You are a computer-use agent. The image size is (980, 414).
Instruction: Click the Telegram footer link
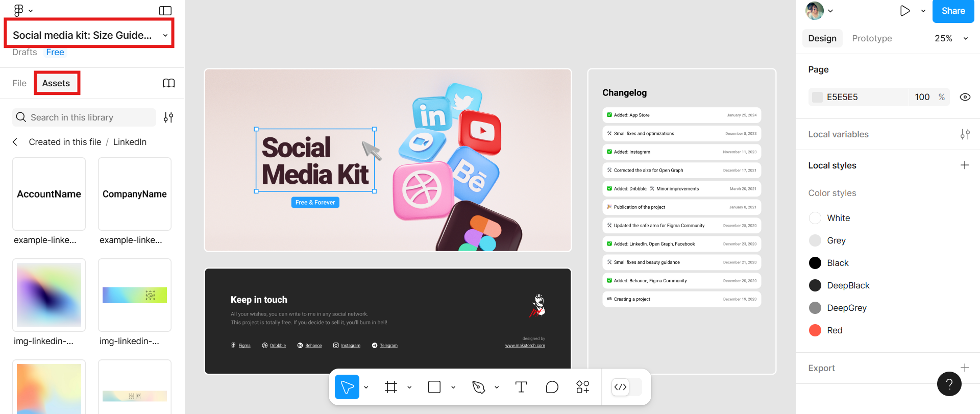[x=385, y=346]
